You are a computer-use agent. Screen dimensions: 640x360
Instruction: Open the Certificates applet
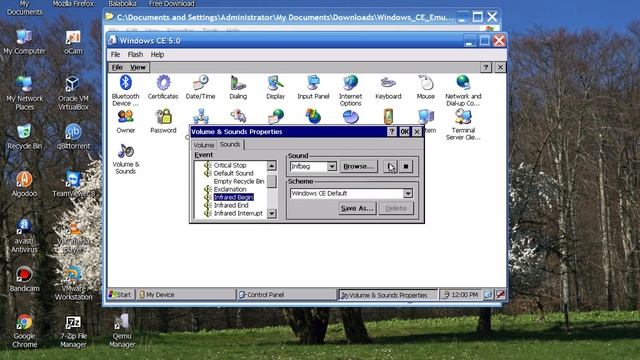[163, 87]
